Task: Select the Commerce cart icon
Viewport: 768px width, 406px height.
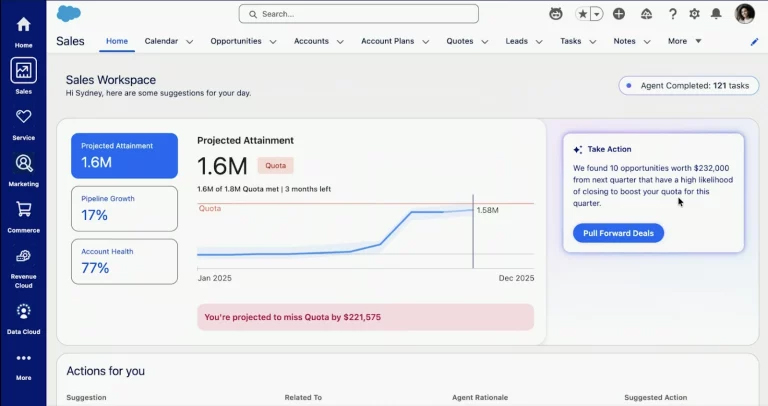Action: pyautogui.click(x=23, y=210)
